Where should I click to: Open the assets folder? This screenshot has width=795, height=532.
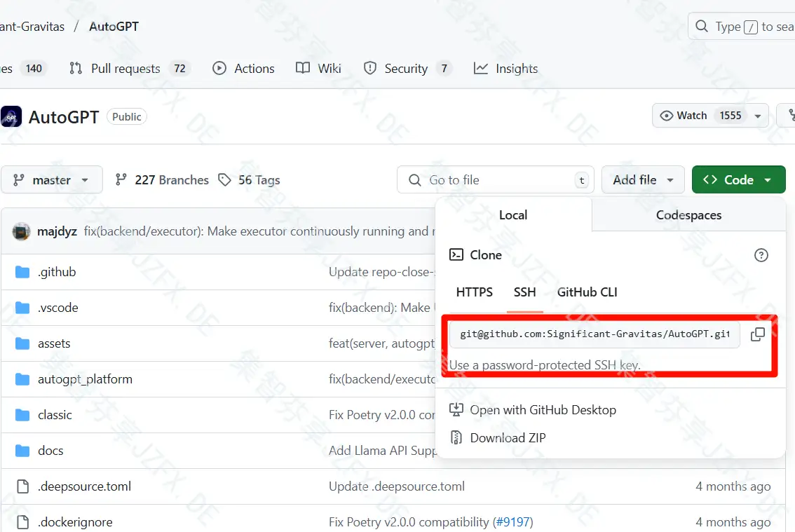(x=54, y=344)
